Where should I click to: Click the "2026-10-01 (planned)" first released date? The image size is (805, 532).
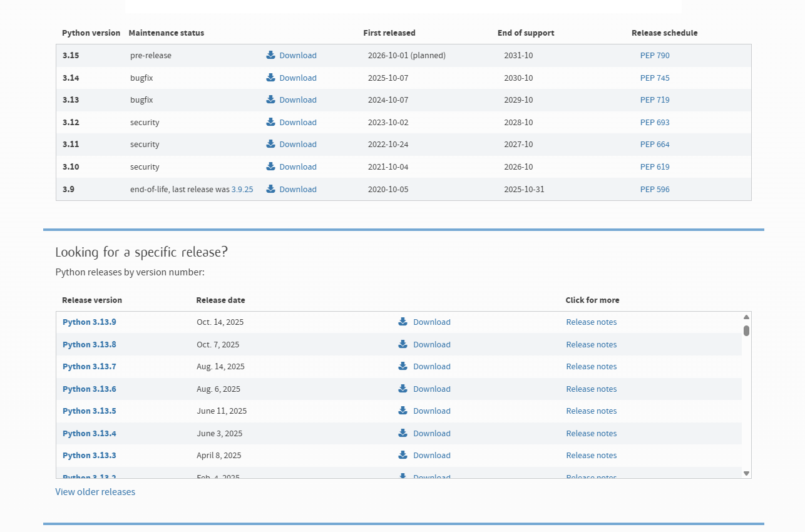point(407,56)
